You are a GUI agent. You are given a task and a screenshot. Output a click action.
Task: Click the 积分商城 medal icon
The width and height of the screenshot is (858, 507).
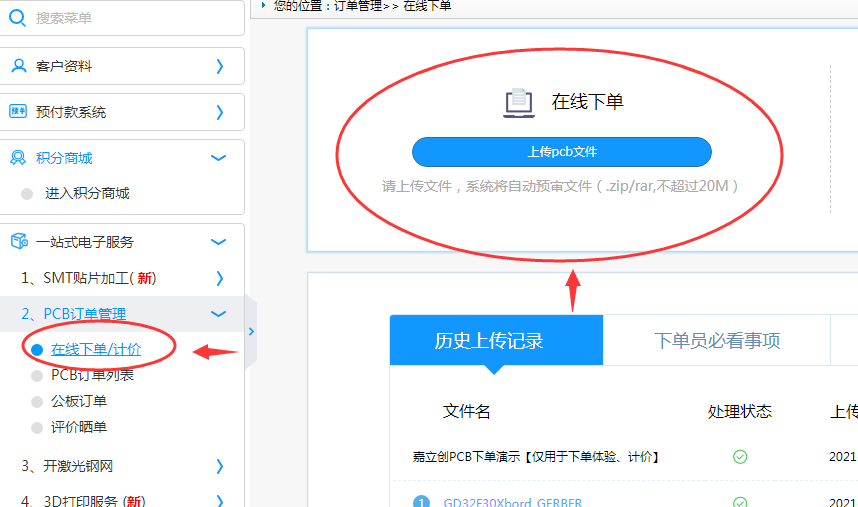[x=18, y=158]
